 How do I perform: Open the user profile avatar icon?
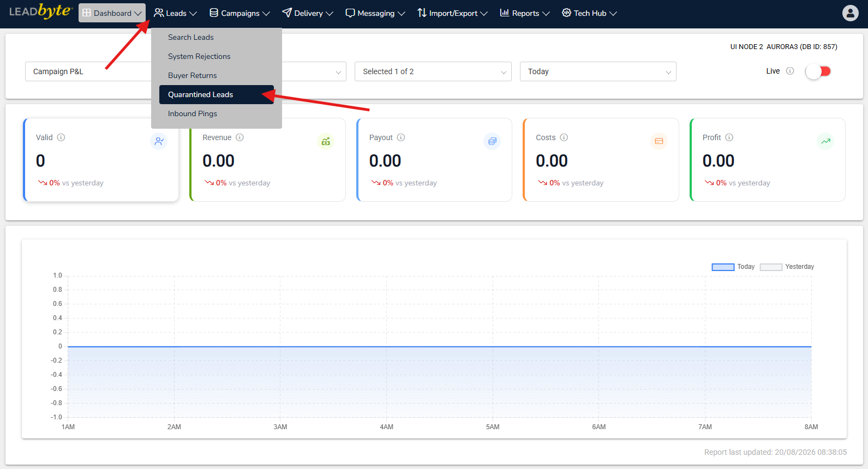click(x=850, y=13)
